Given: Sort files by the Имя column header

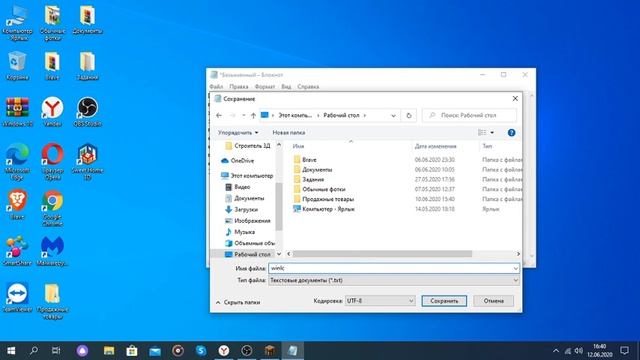Looking at the screenshot, I should (298, 146).
